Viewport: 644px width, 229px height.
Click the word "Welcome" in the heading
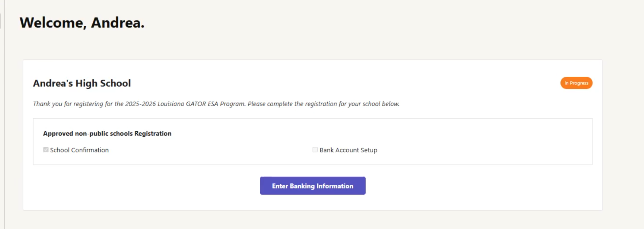[x=52, y=23]
